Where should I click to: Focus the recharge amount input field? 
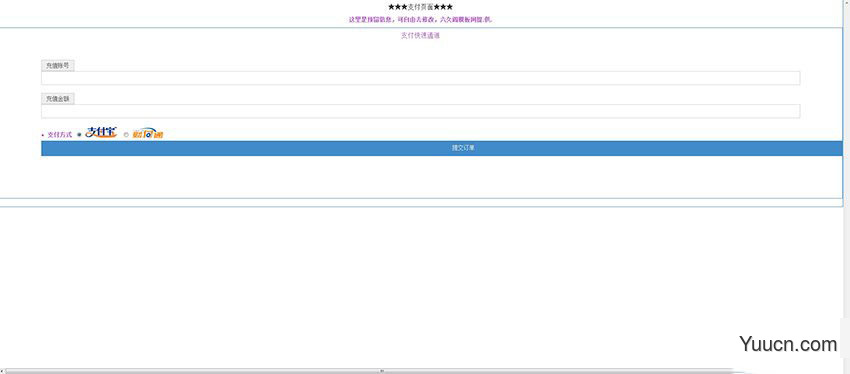[421, 111]
